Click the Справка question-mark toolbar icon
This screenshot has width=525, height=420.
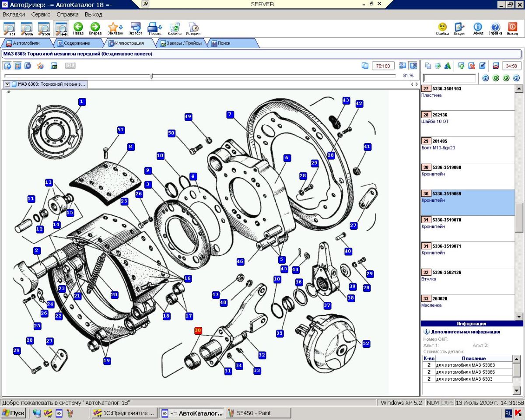coord(495,29)
